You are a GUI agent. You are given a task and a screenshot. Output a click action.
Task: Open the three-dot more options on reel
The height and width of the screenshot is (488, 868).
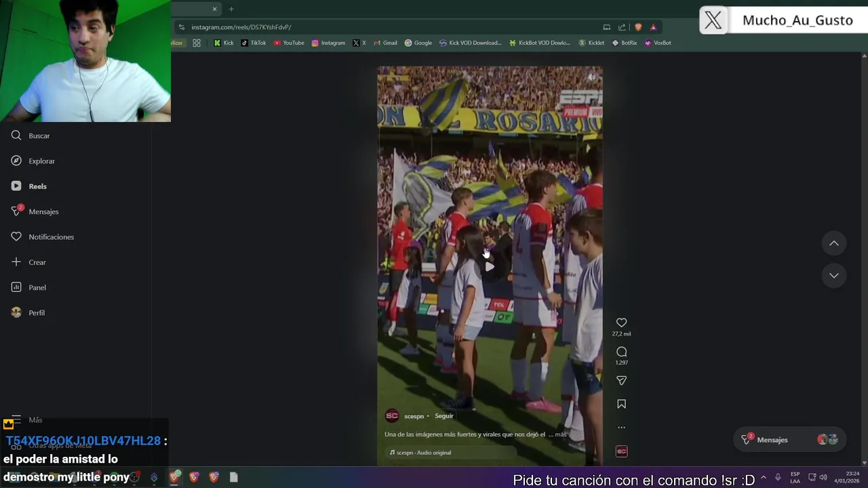pos(621,428)
